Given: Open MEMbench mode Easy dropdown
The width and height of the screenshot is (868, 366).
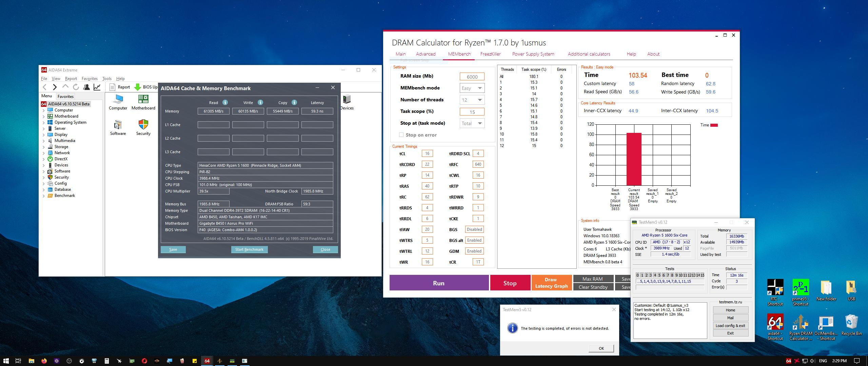Looking at the screenshot, I should (472, 88).
